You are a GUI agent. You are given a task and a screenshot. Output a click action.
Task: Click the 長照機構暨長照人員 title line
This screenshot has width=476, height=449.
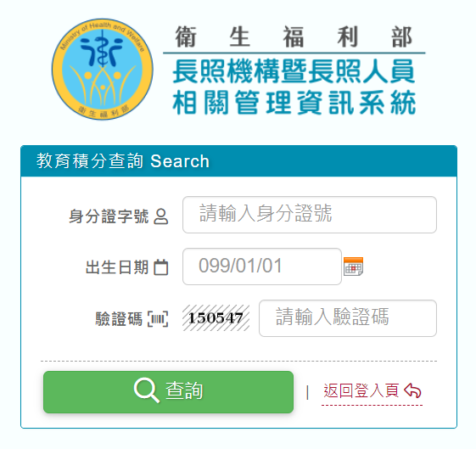pos(294,71)
